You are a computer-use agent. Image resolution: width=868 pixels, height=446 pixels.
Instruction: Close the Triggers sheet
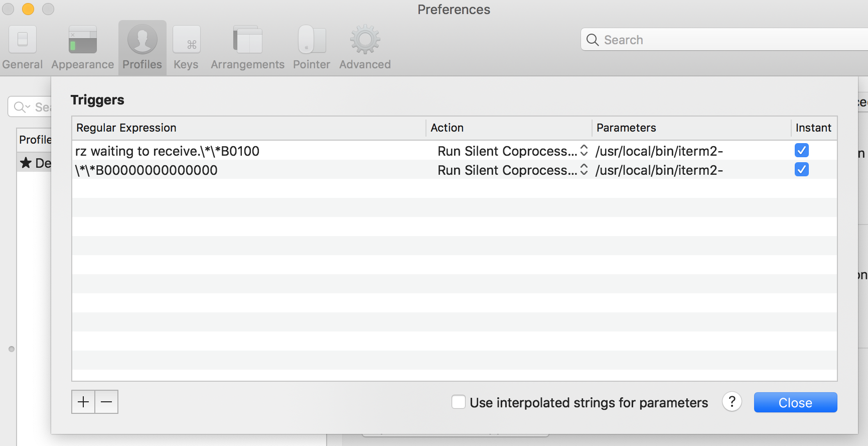(x=795, y=403)
